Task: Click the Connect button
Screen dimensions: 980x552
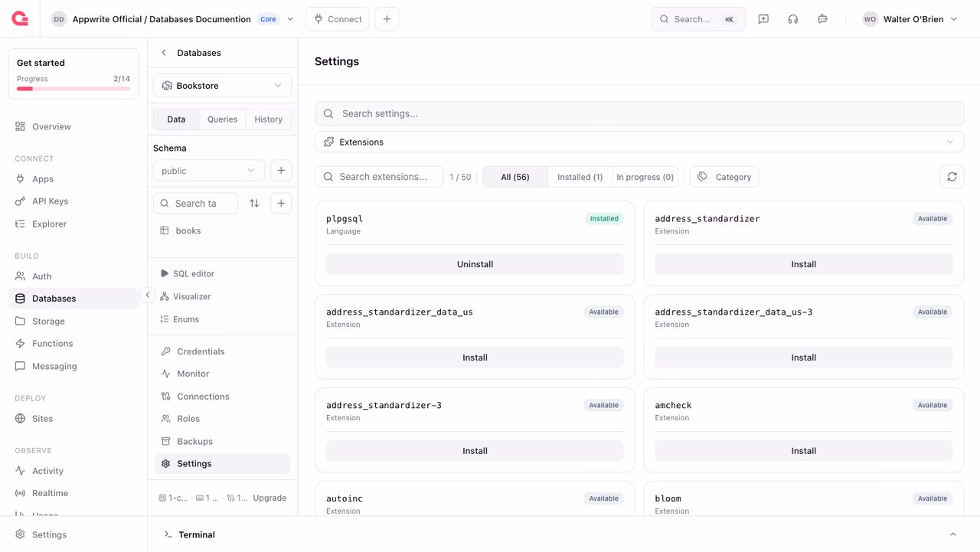Action: (338, 19)
